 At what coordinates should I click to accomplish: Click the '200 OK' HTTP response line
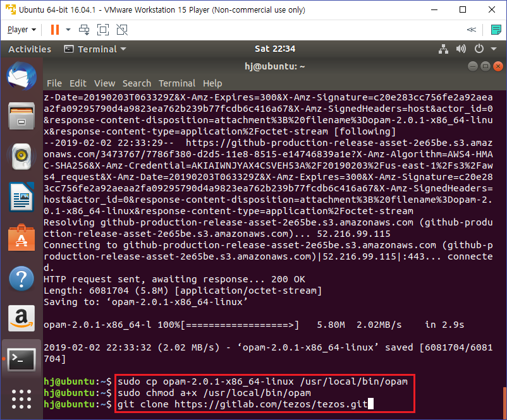pyautogui.click(x=174, y=279)
